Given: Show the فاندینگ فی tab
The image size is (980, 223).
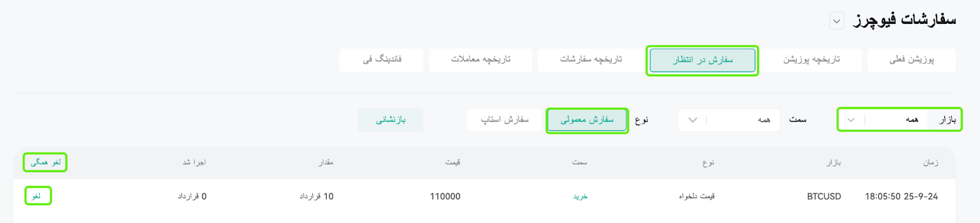Looking at the screenshot, I should 382,60.
